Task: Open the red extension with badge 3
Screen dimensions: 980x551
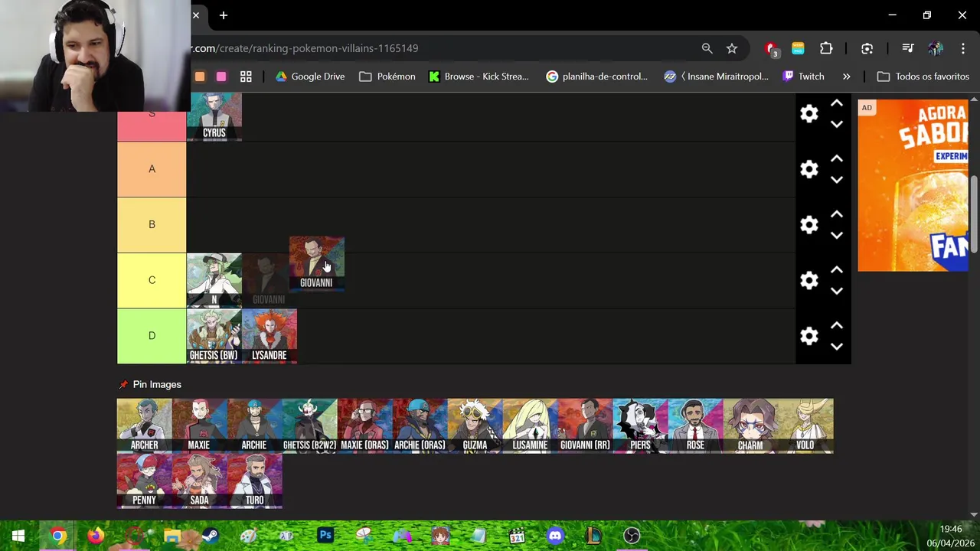Action: click(771, 49)
